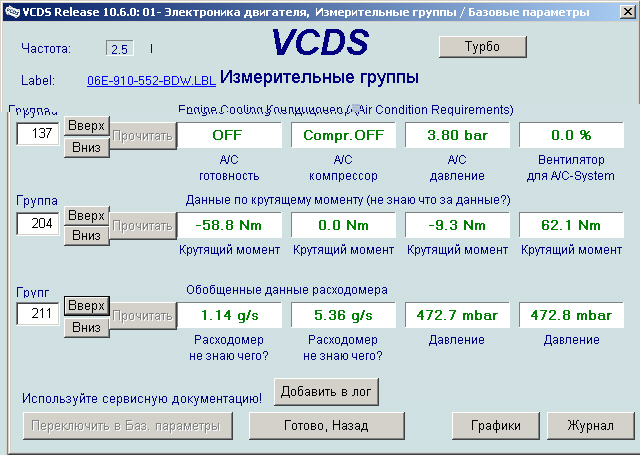The width and height of the screenshot is (640, 455).
Task: Click Вверх next to group 204
Action: tap(87, 216)
